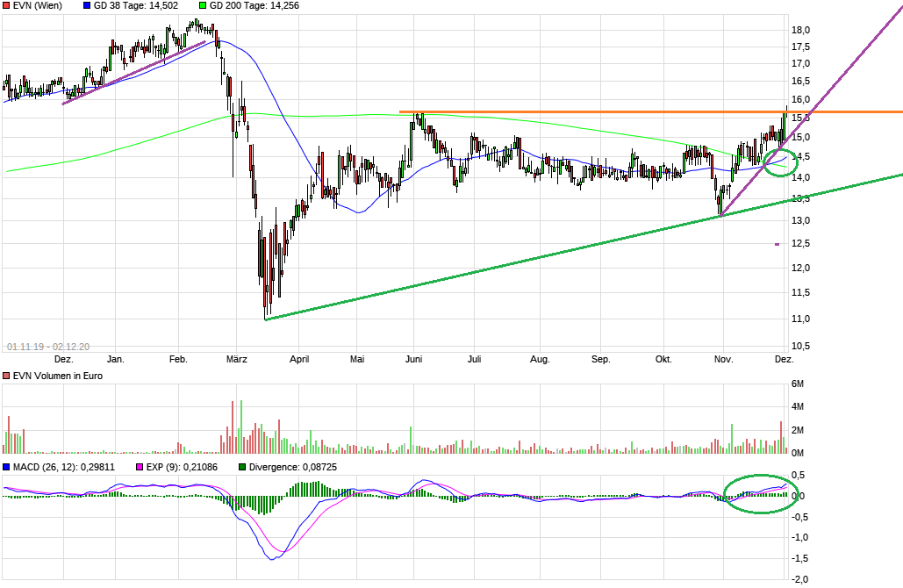Click the price axis value 10,5
This screenshot has width=903, height=588.
pyautogui.click(x=800, y=346)
